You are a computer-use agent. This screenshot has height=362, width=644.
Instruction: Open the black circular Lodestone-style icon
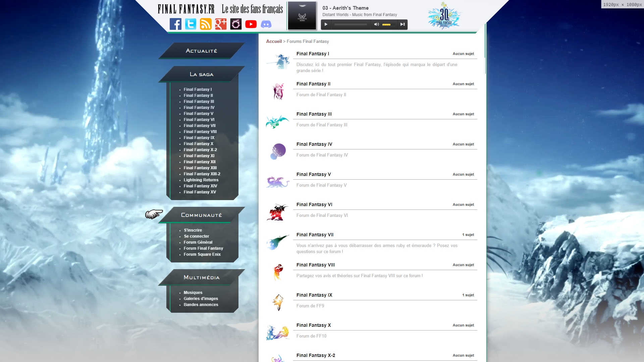coord(236,24)
